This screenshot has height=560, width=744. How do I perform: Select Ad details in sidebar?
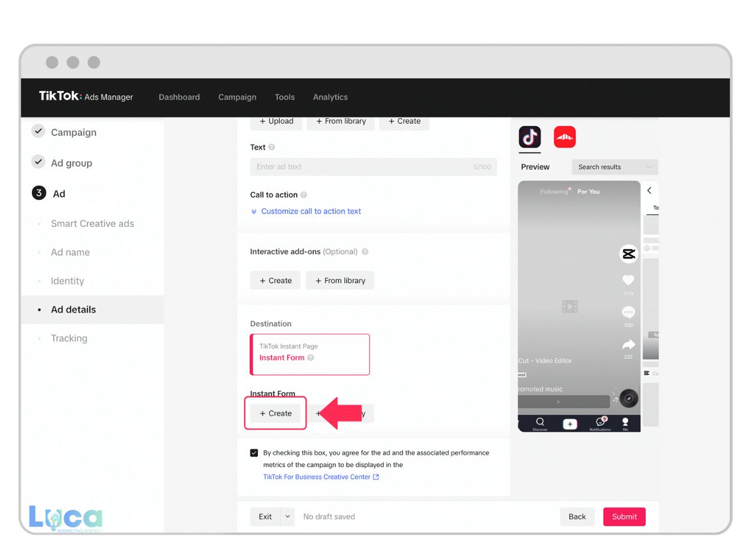(x=93, y=310)
